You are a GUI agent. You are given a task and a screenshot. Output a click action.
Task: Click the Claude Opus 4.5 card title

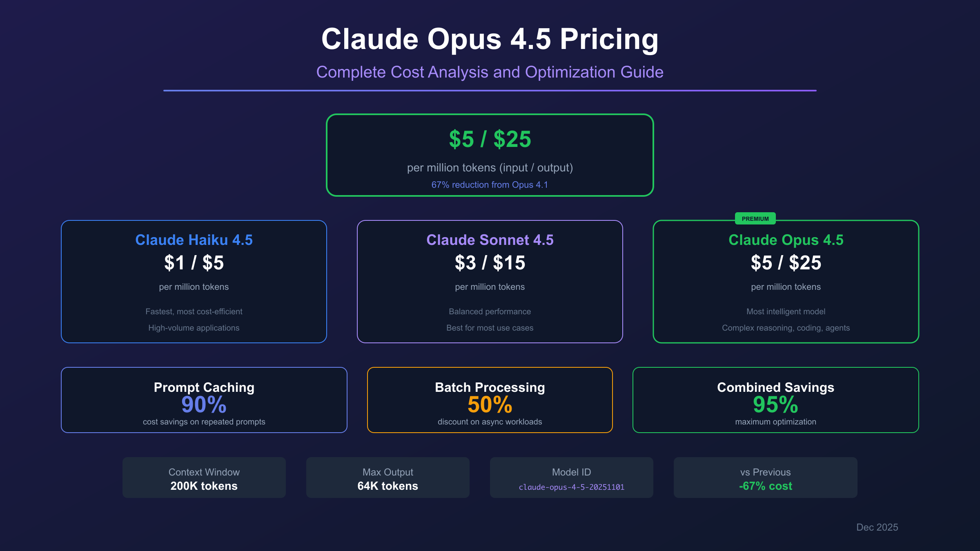786,240
